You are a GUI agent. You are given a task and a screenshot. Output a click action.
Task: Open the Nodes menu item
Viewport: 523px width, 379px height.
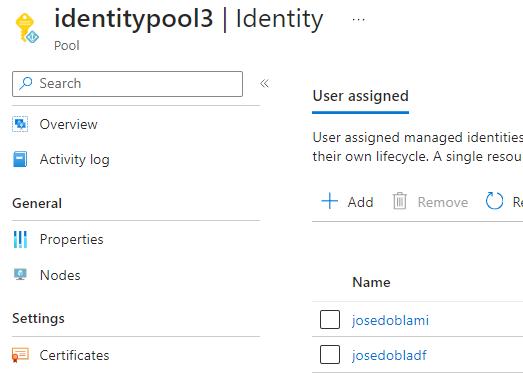tap(60, 275)
